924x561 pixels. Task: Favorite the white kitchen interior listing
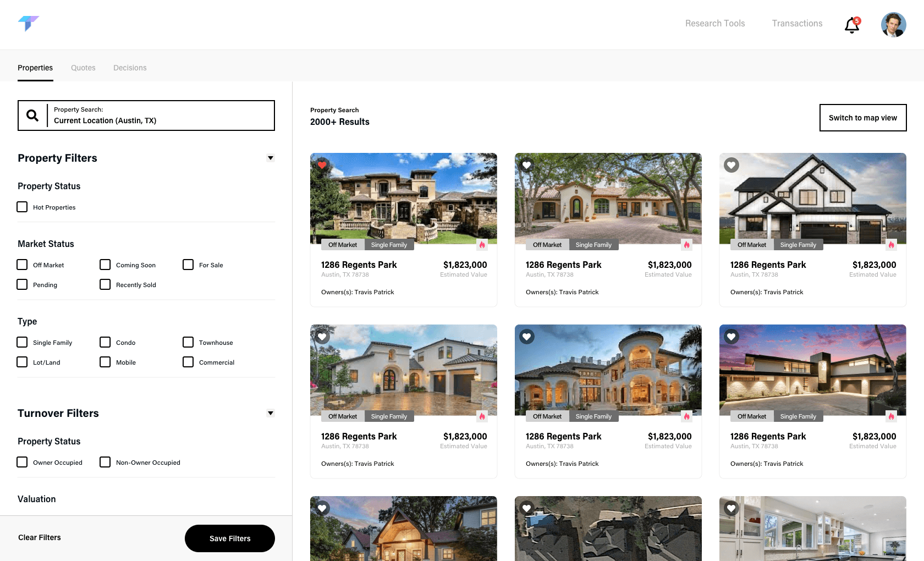click(732, 508)
